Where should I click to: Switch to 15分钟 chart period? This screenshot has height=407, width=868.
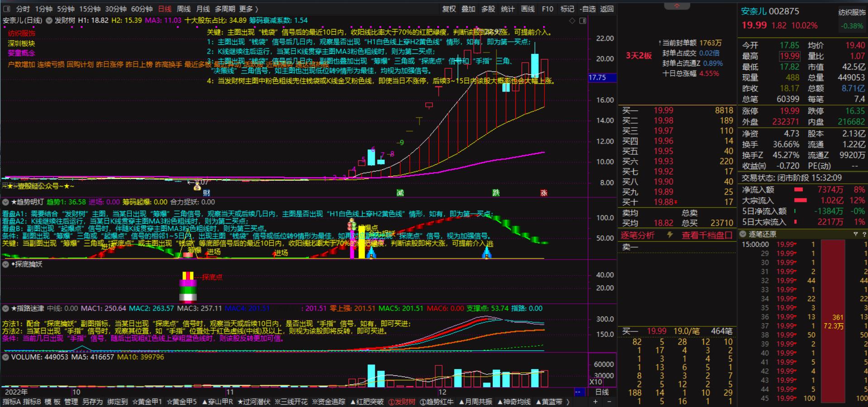pos(90,9)
